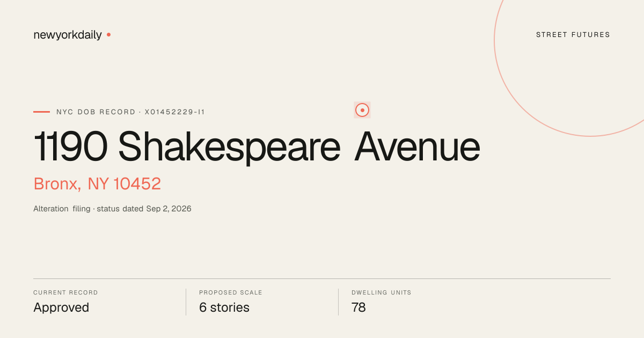Click the PROPOSED SCALE label
The image size is (644, 338).
click(231, 293)
